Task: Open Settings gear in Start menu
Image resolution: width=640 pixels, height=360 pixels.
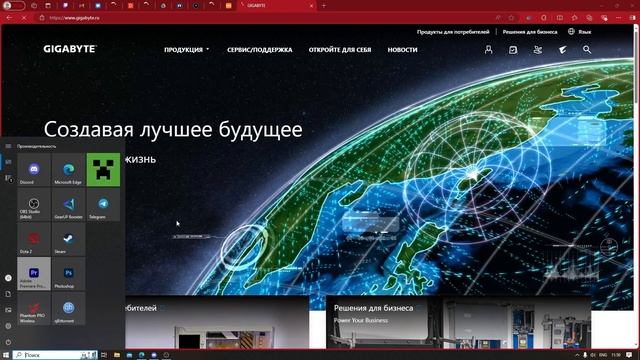Action: [x=8, y=326]
